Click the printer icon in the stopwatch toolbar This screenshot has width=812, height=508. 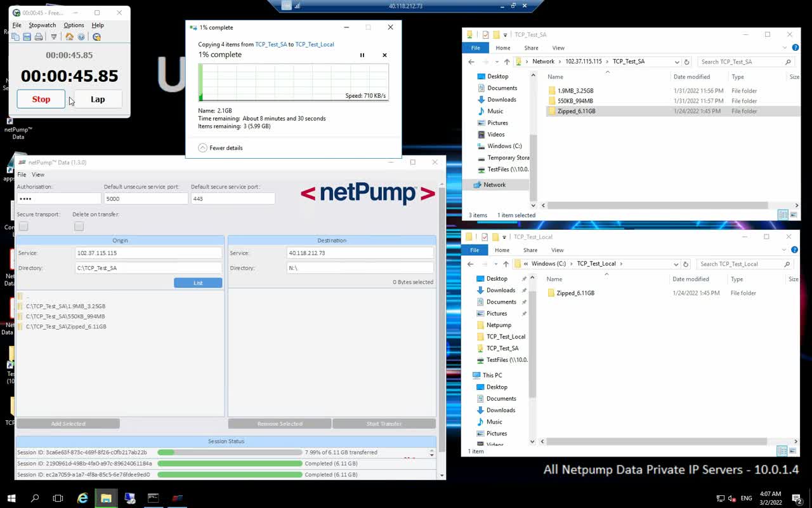39,37
